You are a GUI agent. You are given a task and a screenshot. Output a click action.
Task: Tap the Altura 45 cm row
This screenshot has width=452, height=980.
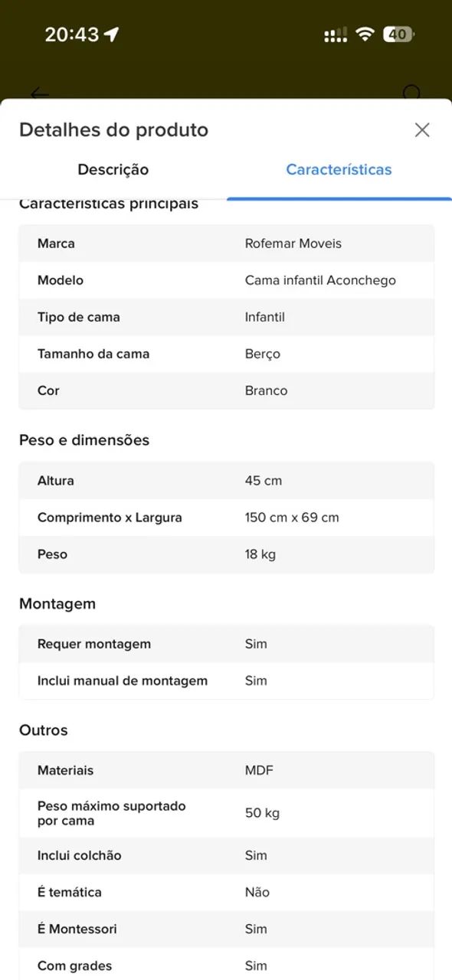tap(227, 481)
